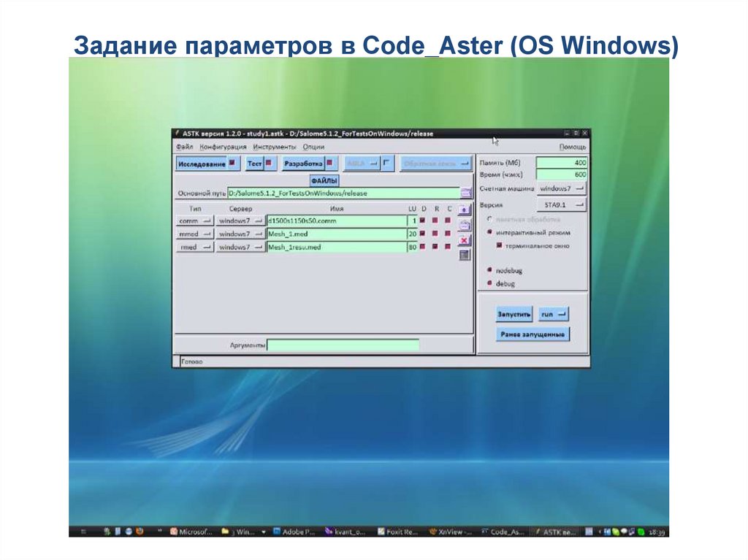Open the Помощь menu
The width and height of the screenshot is (748, 560).
573,147
